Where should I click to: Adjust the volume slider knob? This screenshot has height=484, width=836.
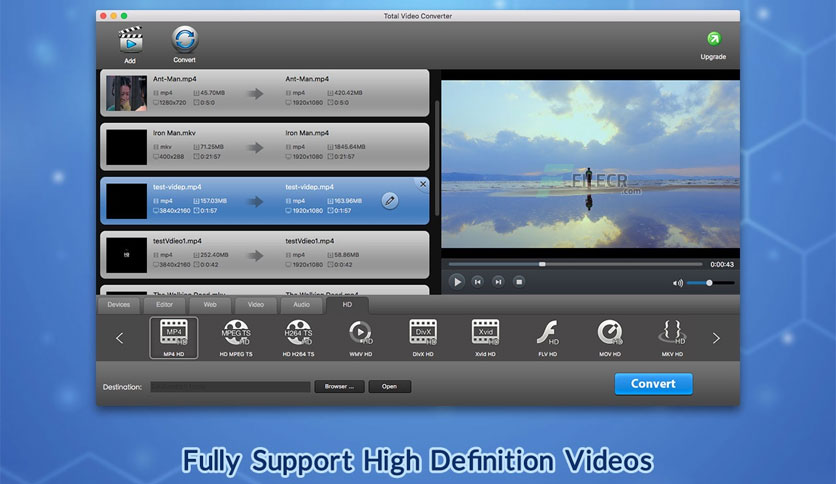coord(709,283)
